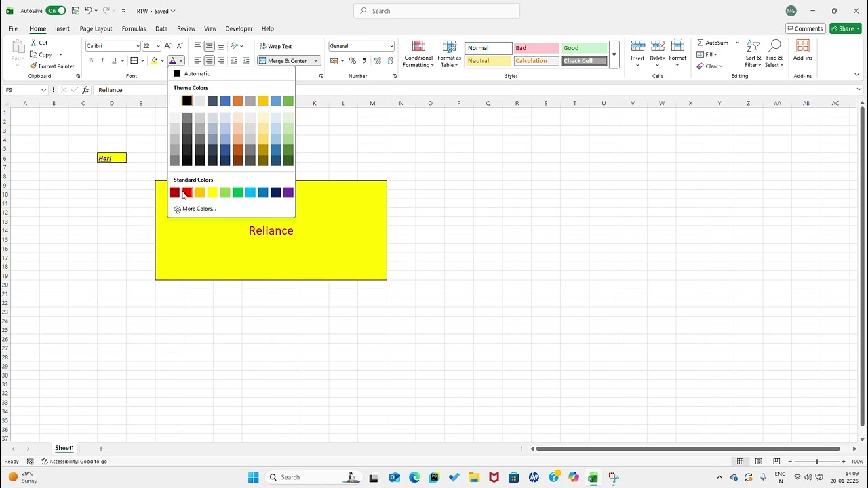
Task: Apply Percent Style formatting
Action: [353, 60]
